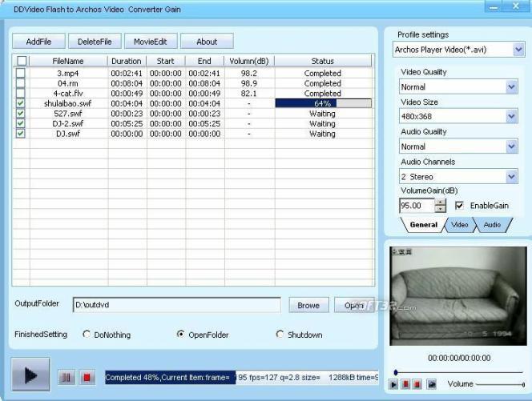Close the converter window
Screen dimensions: 532x401
pos(516,6)
